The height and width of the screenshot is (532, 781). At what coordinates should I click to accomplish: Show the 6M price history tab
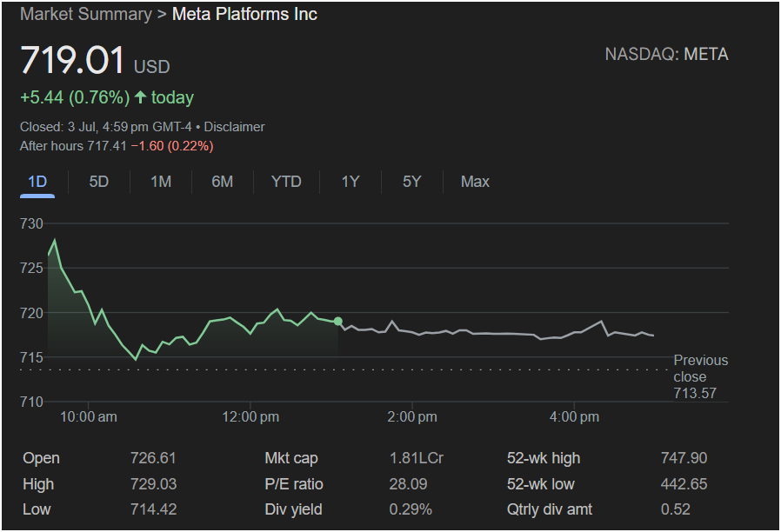click(x=222, y=182)
